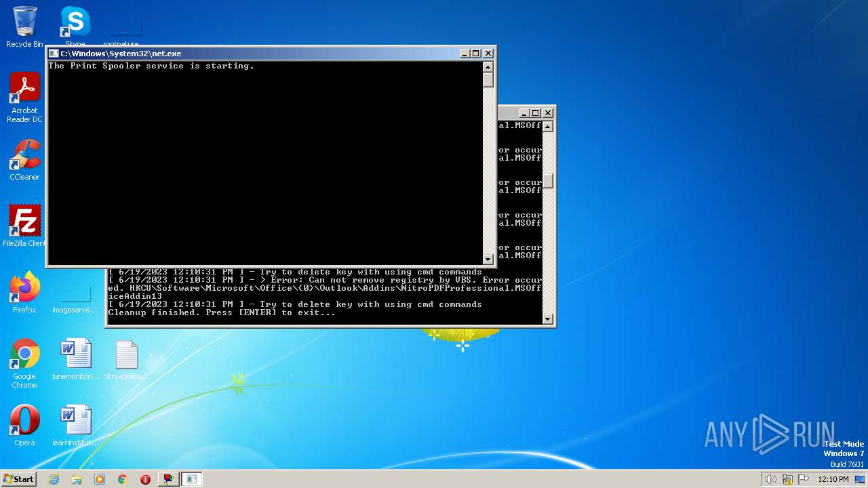Screen dimensions: 868x488
Task: Open the net.exe window system menu icon
Action: click(54, 54)
